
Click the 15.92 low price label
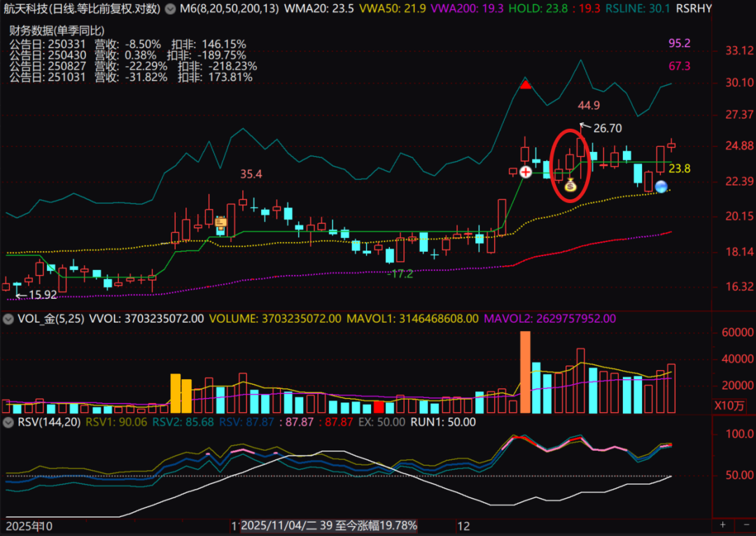[43, 295]
